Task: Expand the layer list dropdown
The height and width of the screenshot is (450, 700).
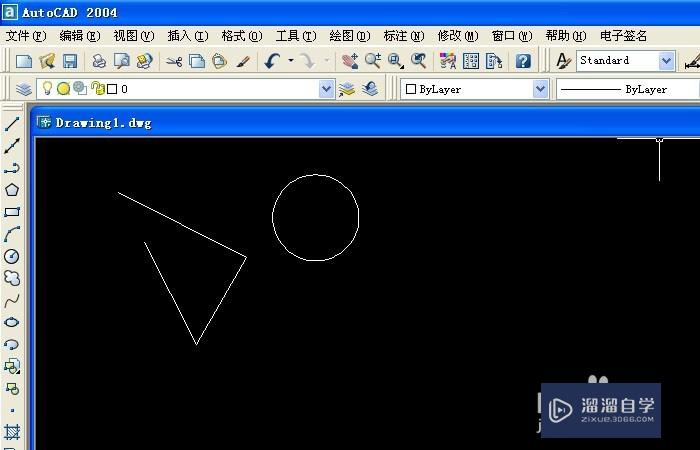Action: 326,89
